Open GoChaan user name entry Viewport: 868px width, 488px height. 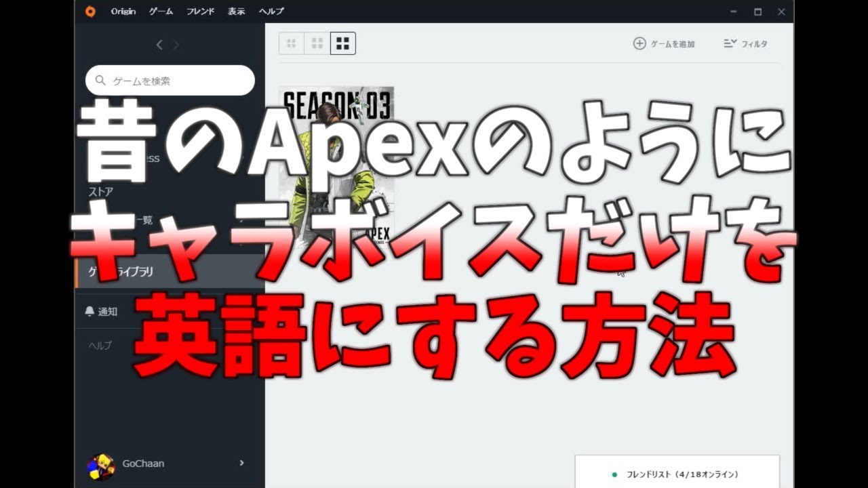143,464
